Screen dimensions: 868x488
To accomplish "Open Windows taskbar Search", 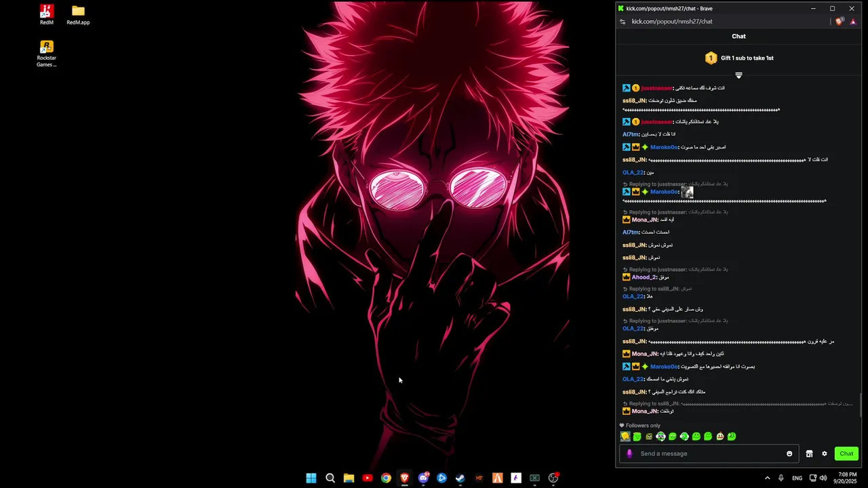I will pyautogui.click(x=330, y=478).
